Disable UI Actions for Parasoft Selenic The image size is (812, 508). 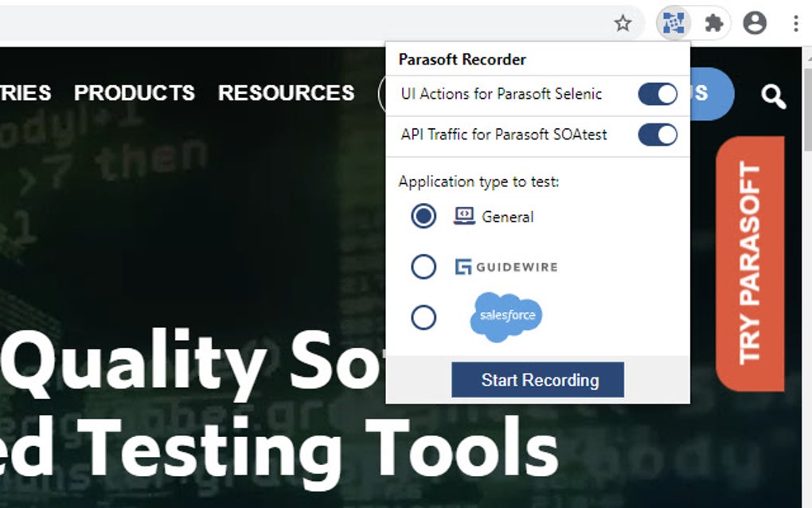[x=656, y=94]
